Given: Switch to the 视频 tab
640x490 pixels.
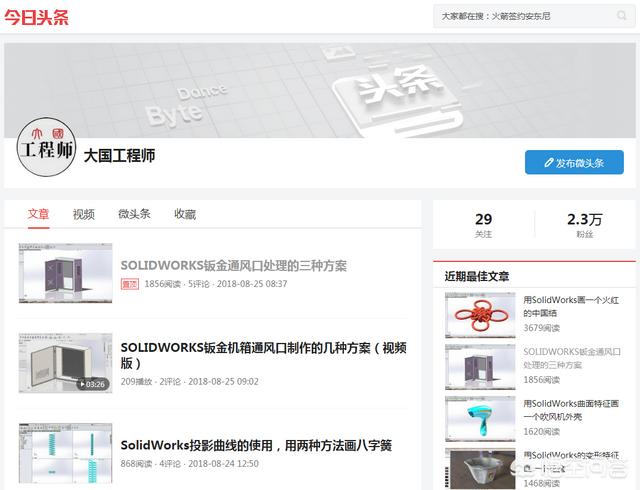Looking at the screenshot, I should tap(84, 214).
